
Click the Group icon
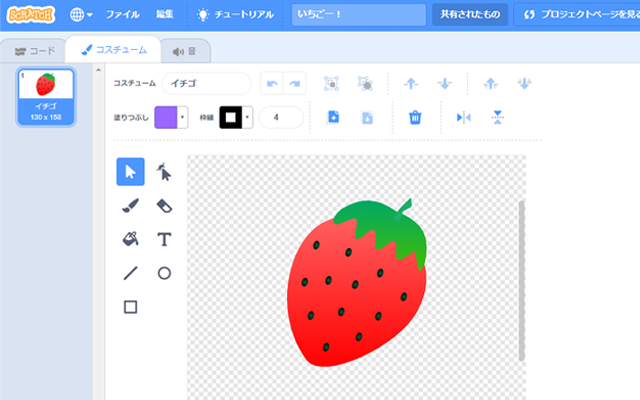click(x=331, y=84)
